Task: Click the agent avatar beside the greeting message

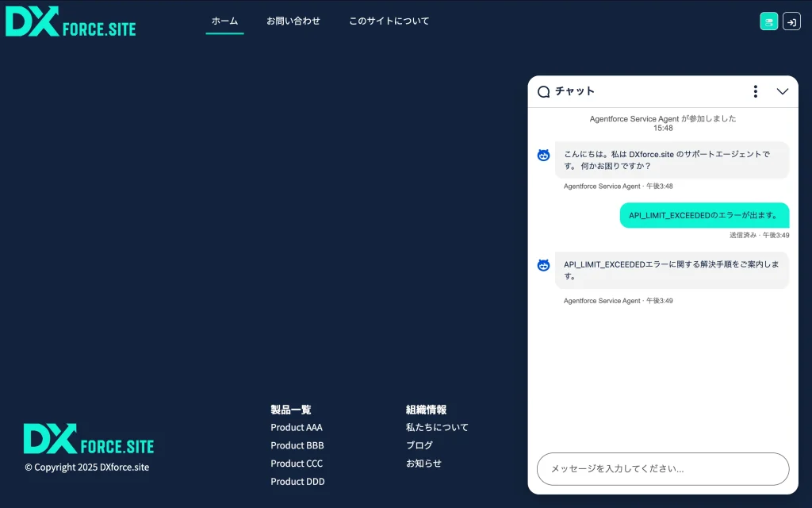Action: tap(543, 156)
